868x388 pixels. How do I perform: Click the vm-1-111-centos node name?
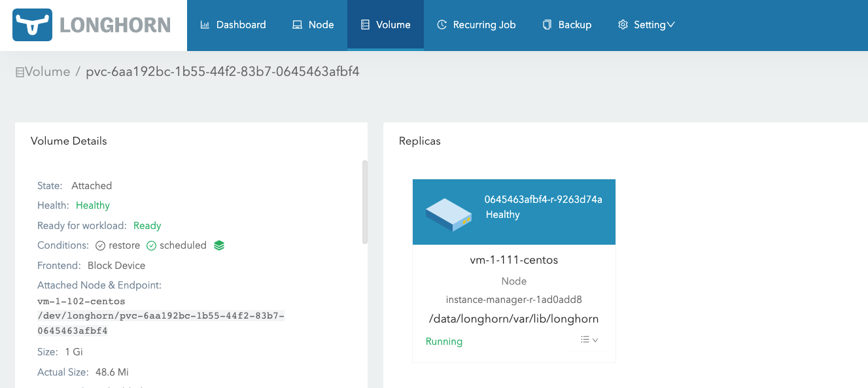point(513,260)
